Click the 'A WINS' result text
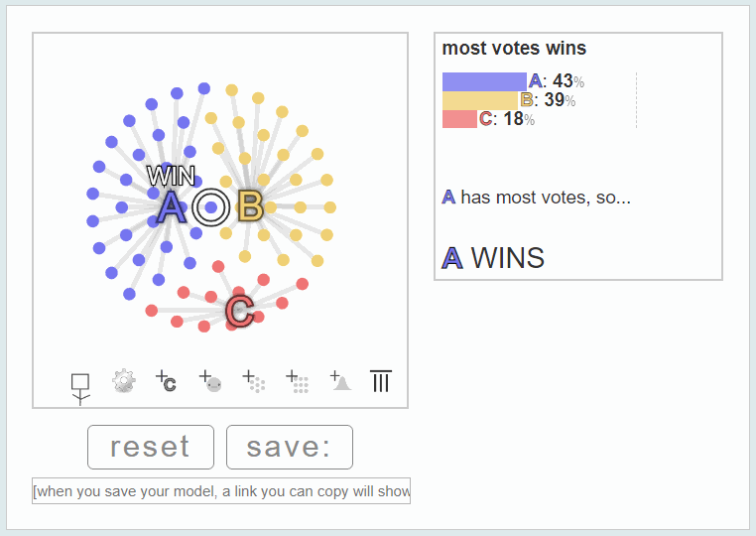Screen dimensions: 756x536 pyautogui.click(x=493, y=258)
